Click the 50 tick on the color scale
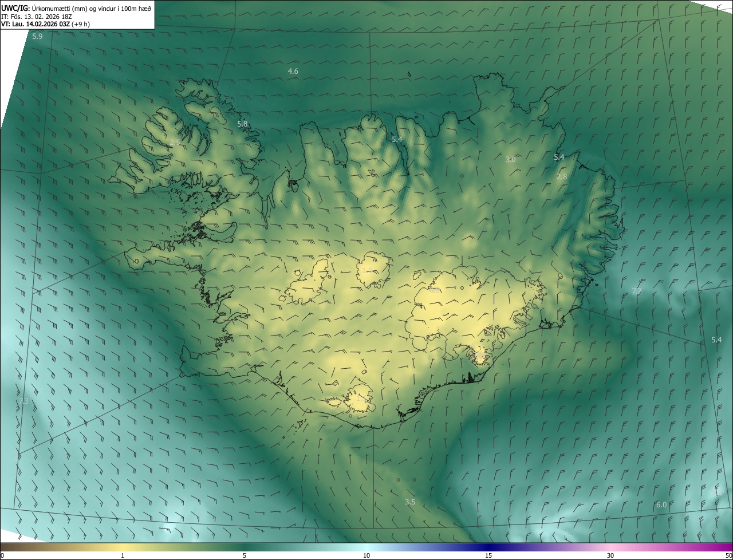 click(x=728, y=555)
